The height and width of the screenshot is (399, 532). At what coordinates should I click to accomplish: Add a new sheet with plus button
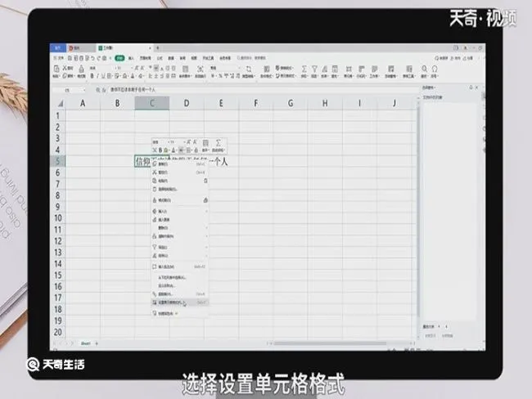pos(97,343)
